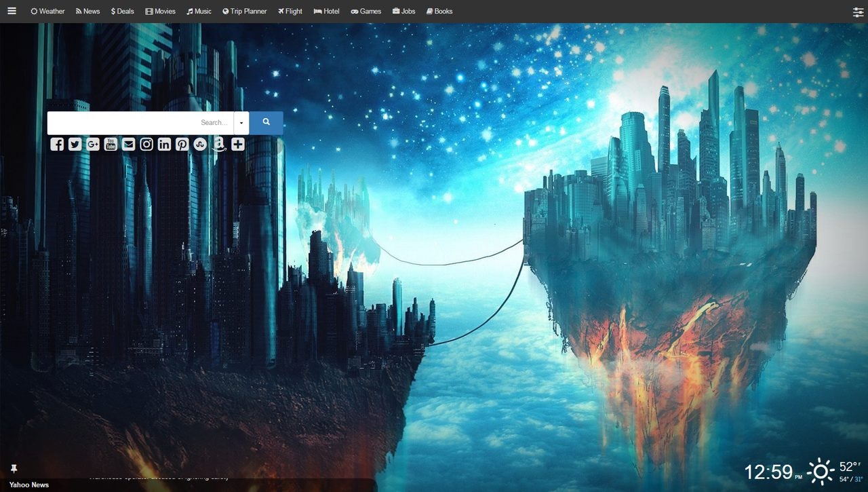Open the Google Plus shortcut icon

click(92, 144)
